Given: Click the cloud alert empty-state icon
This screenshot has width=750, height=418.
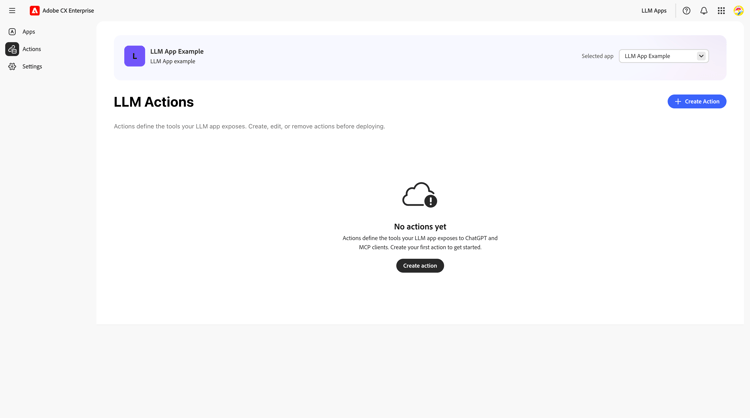Looking at the screenshot, I should 419,195.
